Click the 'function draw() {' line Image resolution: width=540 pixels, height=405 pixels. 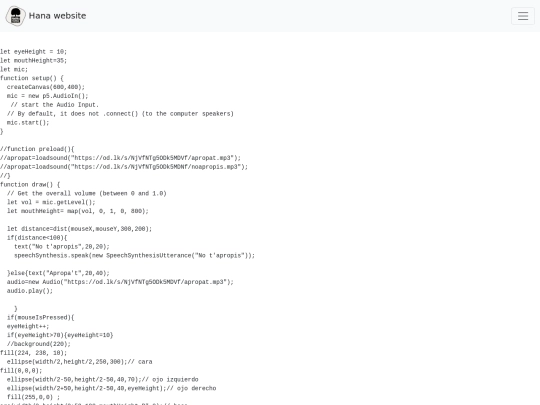30,185
